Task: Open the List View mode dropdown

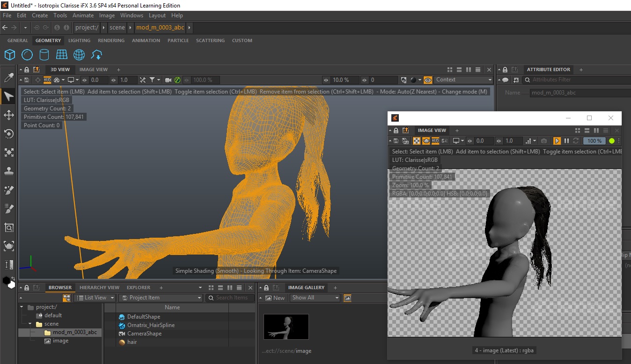Action: tap(95, 298)
